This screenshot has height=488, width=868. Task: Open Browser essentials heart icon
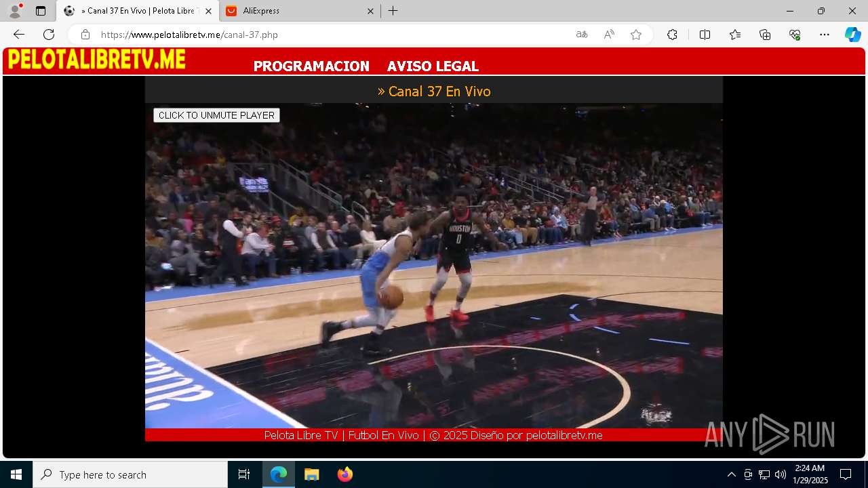point(795,35)
